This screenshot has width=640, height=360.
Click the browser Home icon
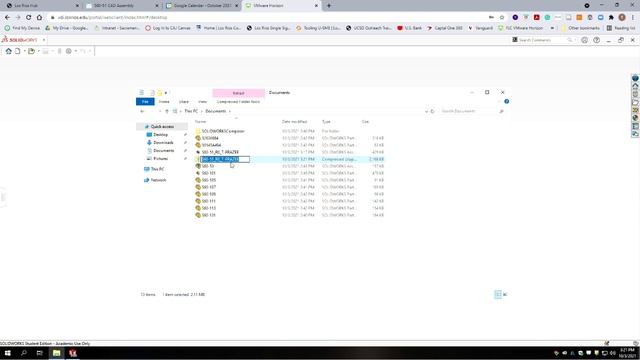[x=39, y=18]
